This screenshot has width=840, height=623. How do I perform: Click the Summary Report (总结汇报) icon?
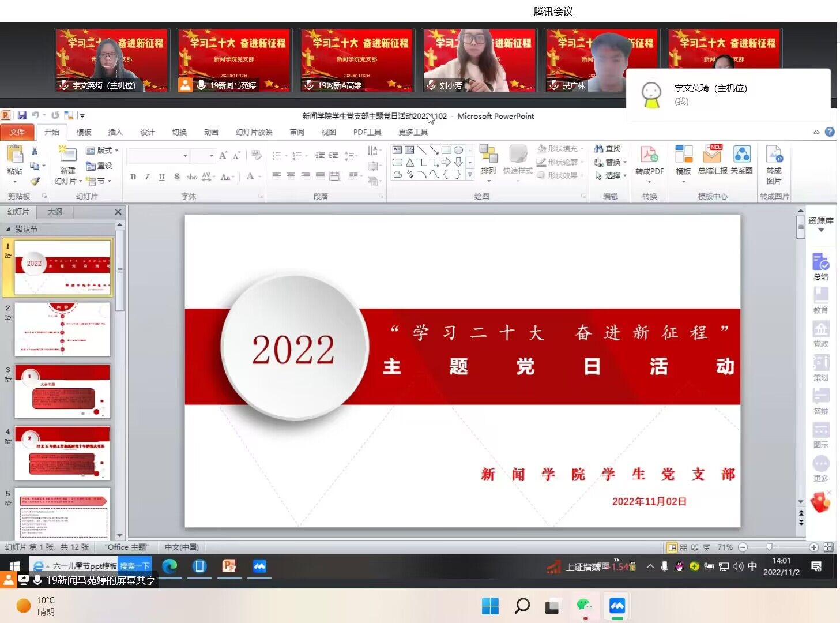(713, 154)
